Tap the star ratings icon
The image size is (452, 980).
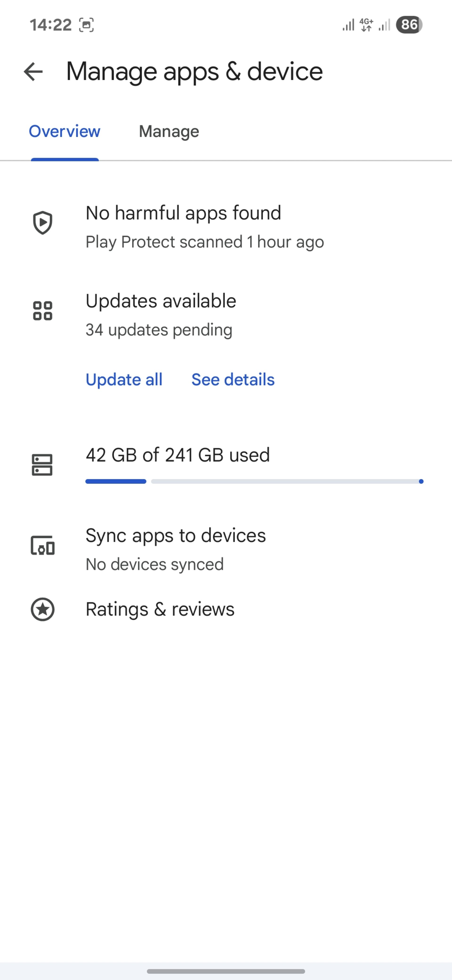point(43,609)
